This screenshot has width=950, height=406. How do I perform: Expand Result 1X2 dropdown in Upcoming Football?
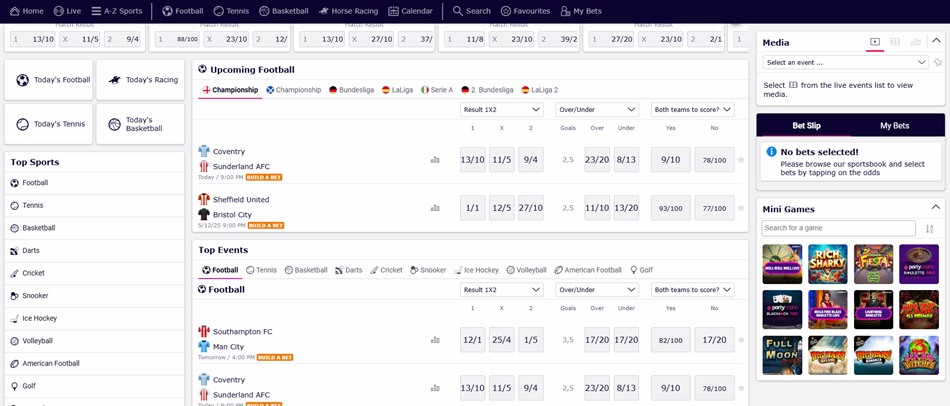pyautogui.click(x=501, y=110)
